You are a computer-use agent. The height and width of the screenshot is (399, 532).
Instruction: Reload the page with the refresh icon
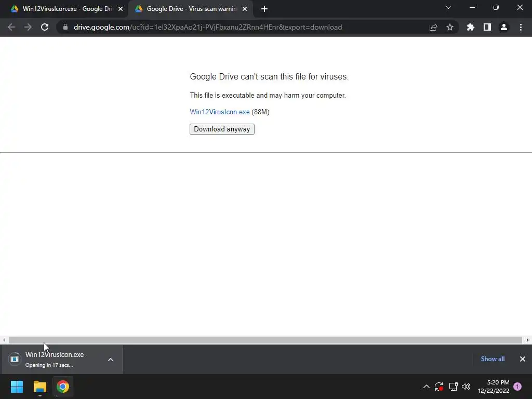(x=45, y=27)
